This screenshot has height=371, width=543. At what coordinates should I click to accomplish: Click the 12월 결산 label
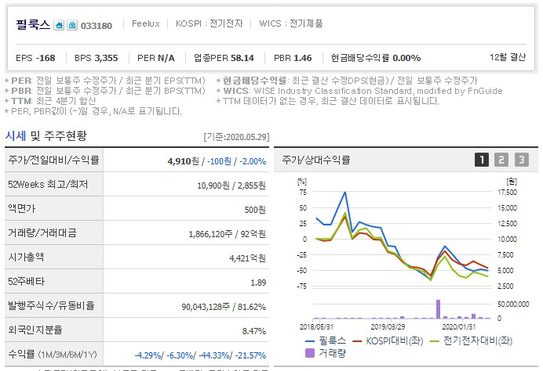(508, 57)
